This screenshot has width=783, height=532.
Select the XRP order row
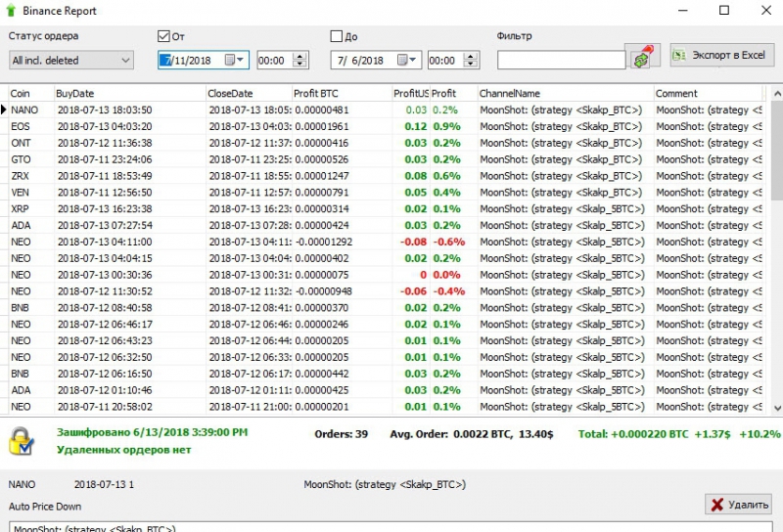(386, 208)
